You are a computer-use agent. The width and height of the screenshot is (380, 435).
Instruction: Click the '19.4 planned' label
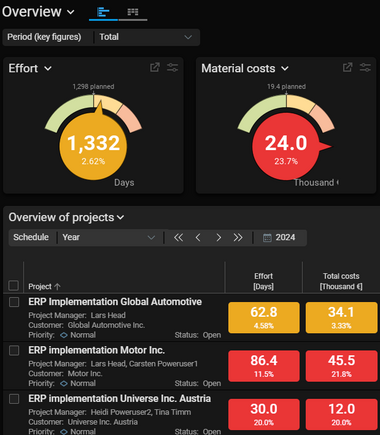tap(286, 87)
